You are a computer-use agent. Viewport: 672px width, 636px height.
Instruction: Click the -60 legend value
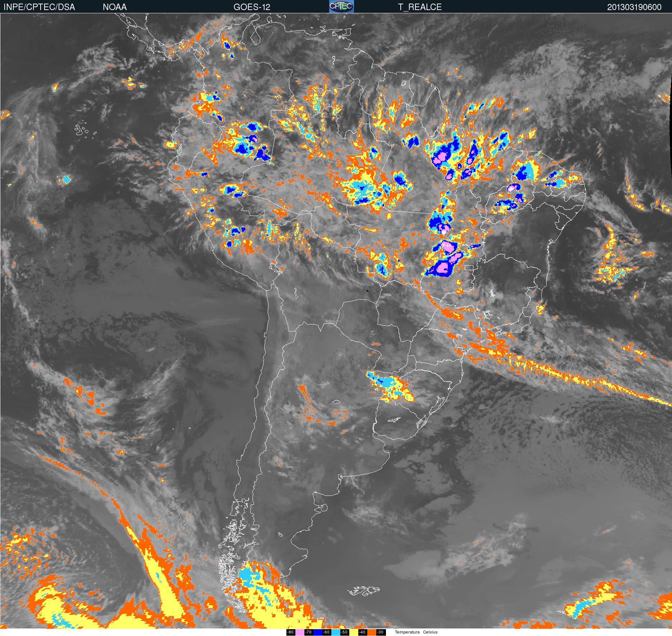[x=327, y=632]
